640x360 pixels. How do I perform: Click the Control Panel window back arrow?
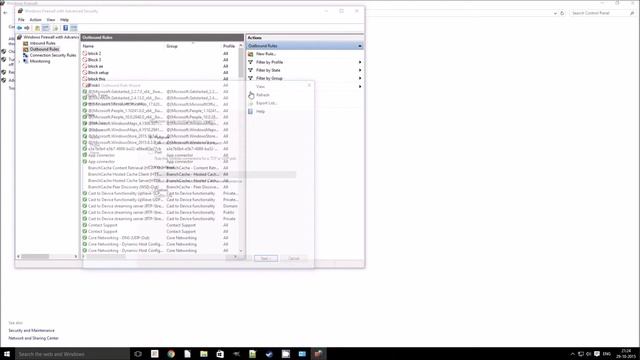(x=5, y=13)
